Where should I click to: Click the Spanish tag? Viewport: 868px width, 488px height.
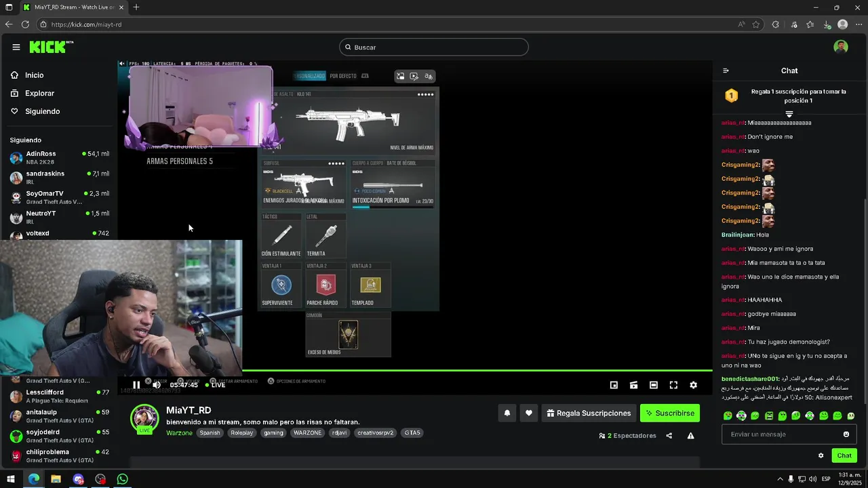point(210,432)
